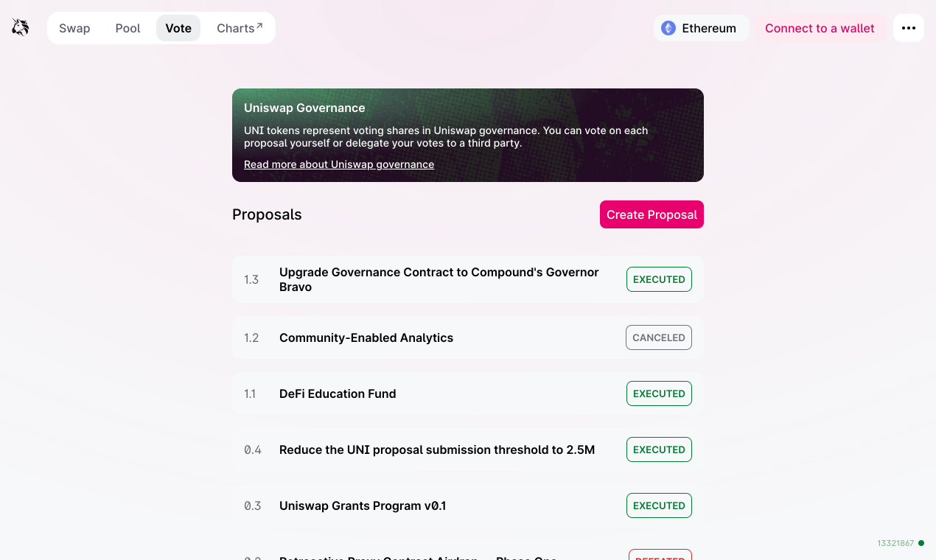The width and height of the screenshot is (936, 560).
Task: Switch to the Swap tab
Action: 74,28
